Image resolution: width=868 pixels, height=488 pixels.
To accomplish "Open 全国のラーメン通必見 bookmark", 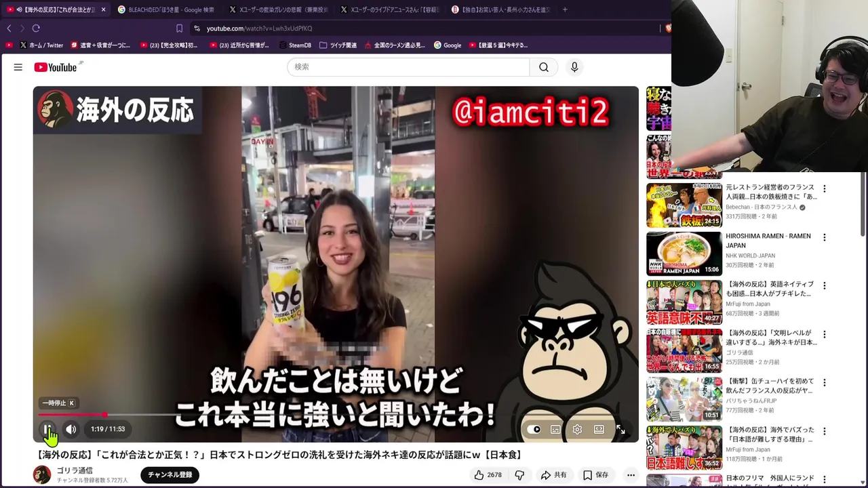I will point(395,45).
